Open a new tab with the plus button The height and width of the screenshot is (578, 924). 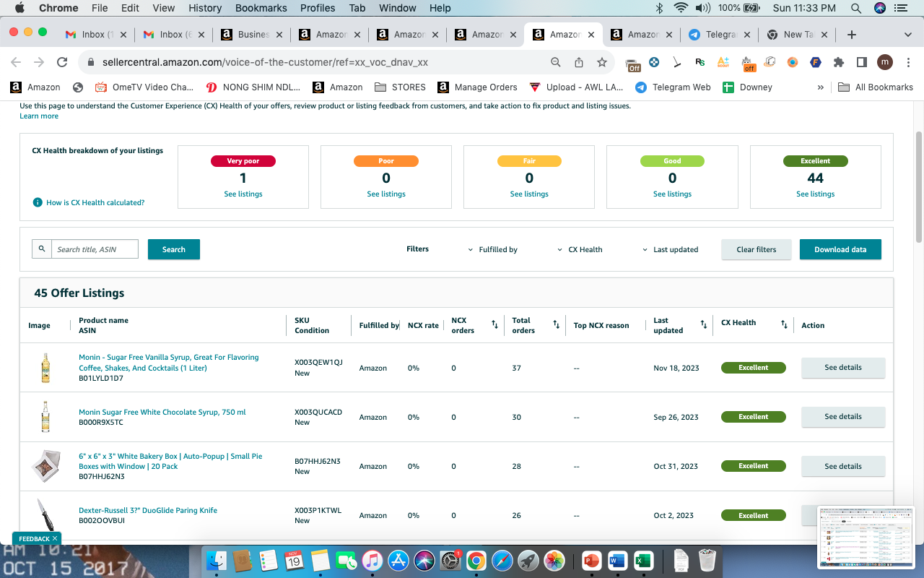[x=852, y=35]
